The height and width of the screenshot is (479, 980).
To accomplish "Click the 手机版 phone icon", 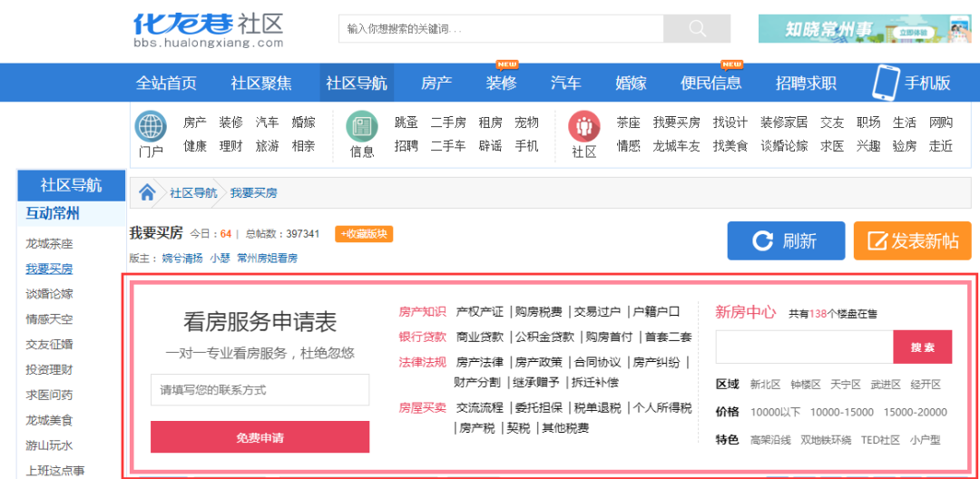I will [x=885, y=83].
